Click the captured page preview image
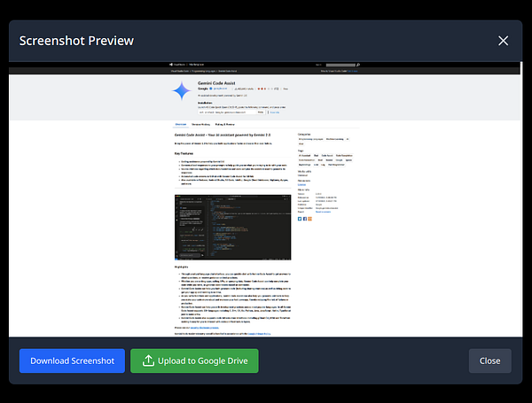 coord(265,199)
